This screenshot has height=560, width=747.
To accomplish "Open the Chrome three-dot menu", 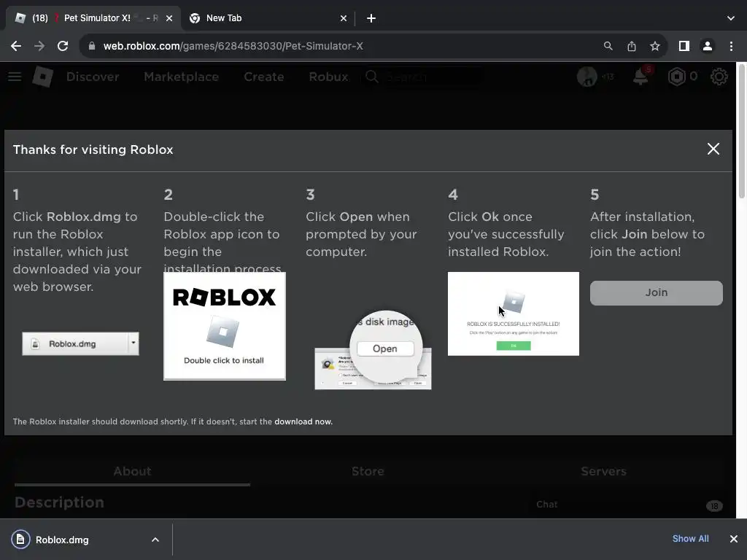I will pos(731,46).
